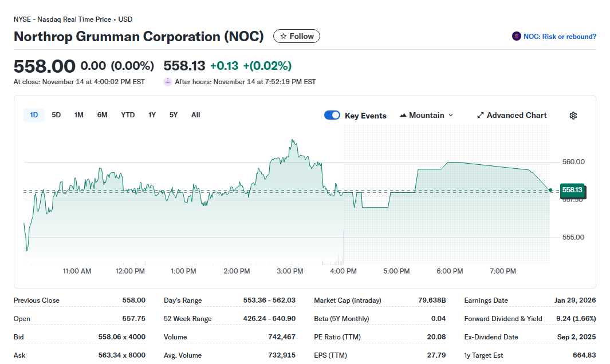The image size is (610, 364).
Task: Click the after-hours moon icon beside 558.13
Action: click(x=167, y=81)
